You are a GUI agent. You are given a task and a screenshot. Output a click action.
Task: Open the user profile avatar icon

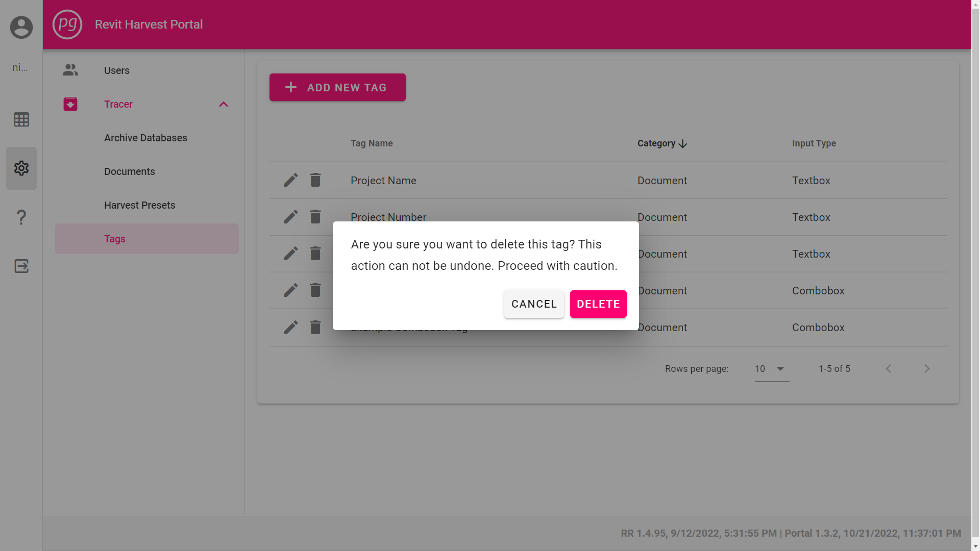21,27
